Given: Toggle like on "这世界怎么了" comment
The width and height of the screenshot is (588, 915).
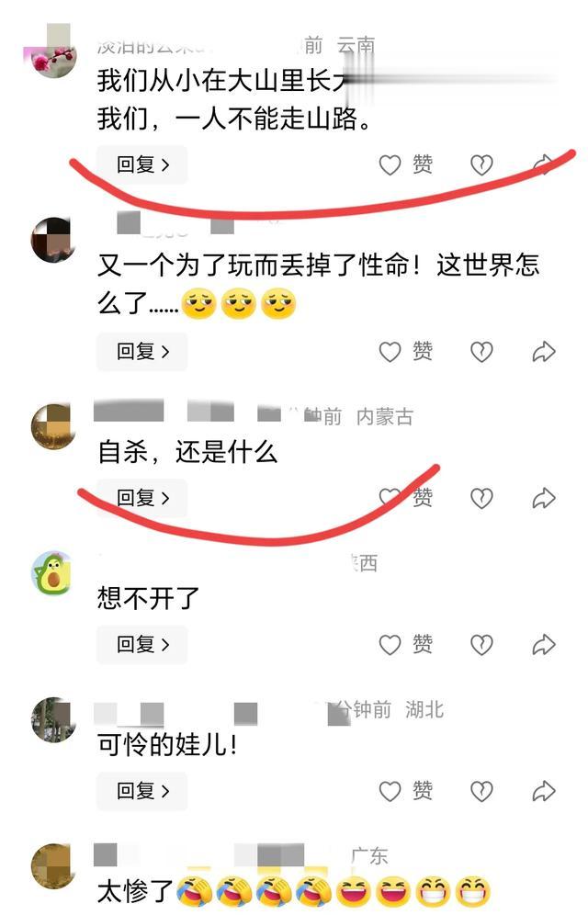Looking at the screenshot, I should (405, 351).
